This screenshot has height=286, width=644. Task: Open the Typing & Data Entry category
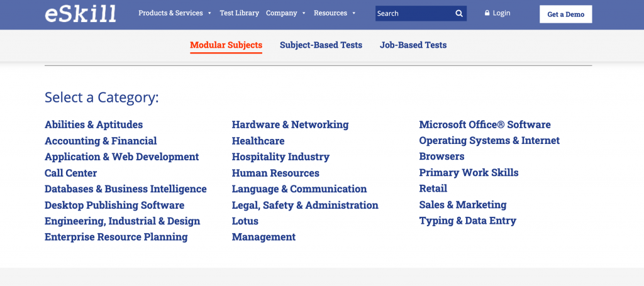pyautogui.click(x=467, y=221)
